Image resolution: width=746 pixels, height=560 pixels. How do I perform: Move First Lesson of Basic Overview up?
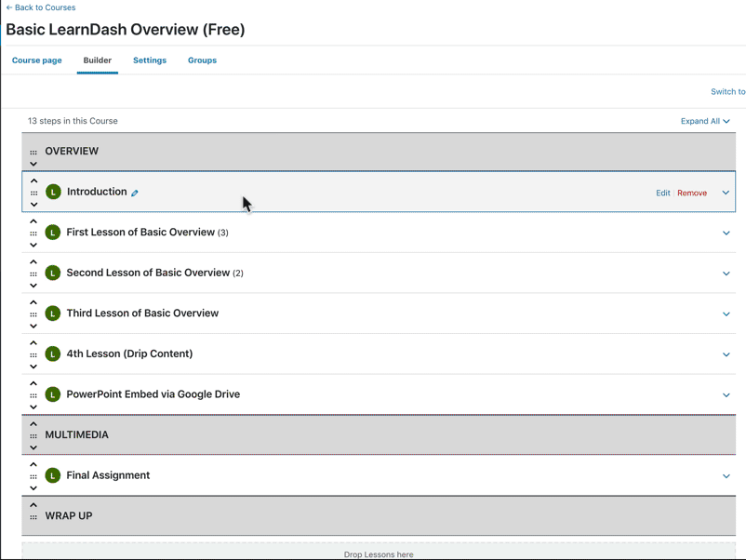point(33,220)
